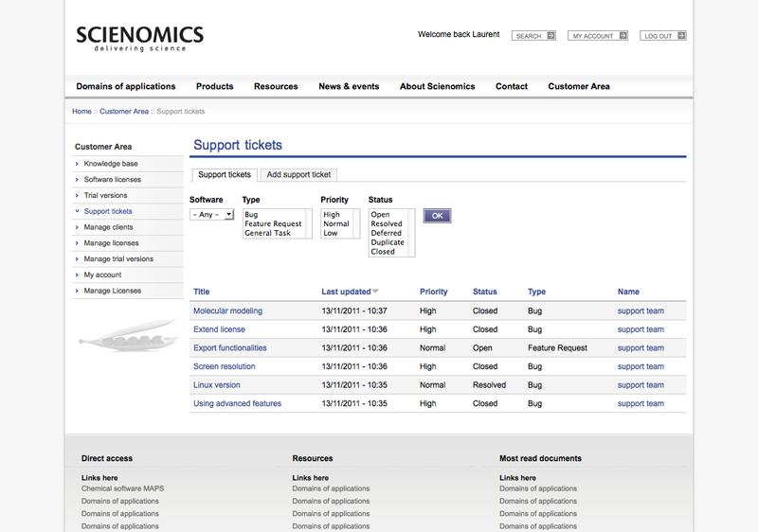
Task: Click support team in Export functionalities row
Action: pos(641,348)
